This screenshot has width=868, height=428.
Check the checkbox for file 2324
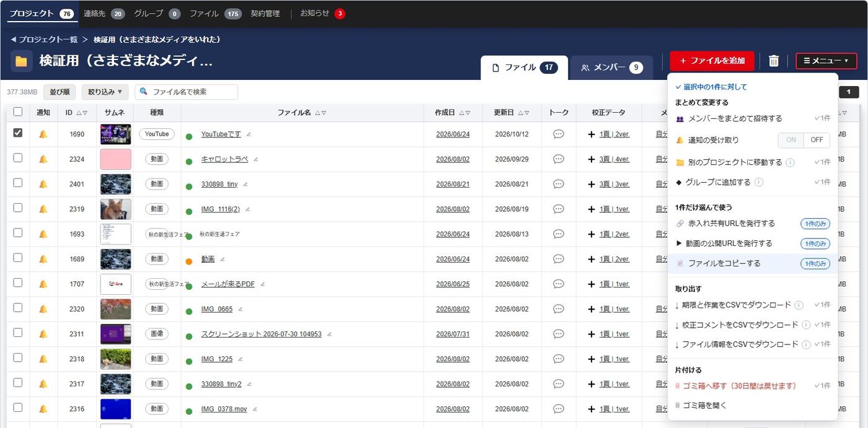[x=18, y=157]
